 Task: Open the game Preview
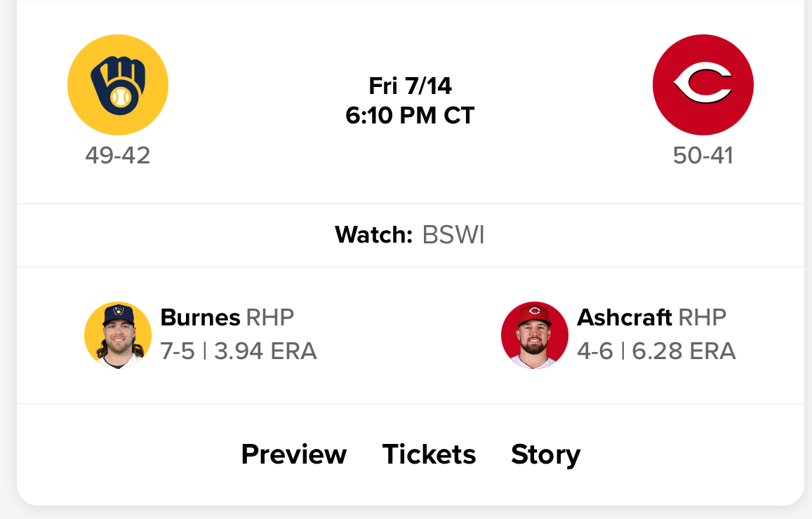293,454
